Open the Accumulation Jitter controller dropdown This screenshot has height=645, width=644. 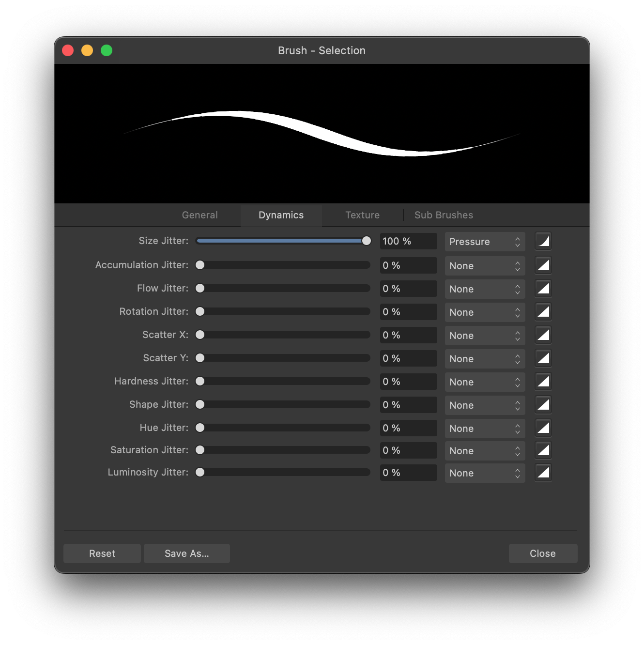click(x=485, y=266)
